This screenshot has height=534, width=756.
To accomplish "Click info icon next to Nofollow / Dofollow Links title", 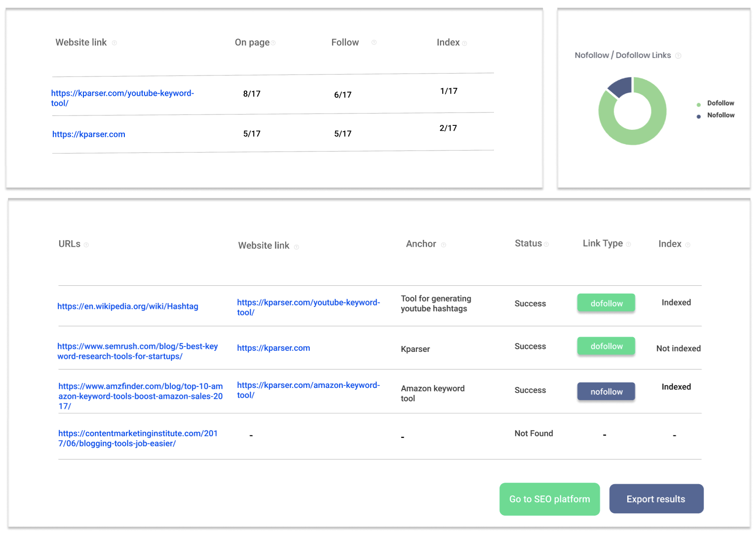I will [678, 56].
